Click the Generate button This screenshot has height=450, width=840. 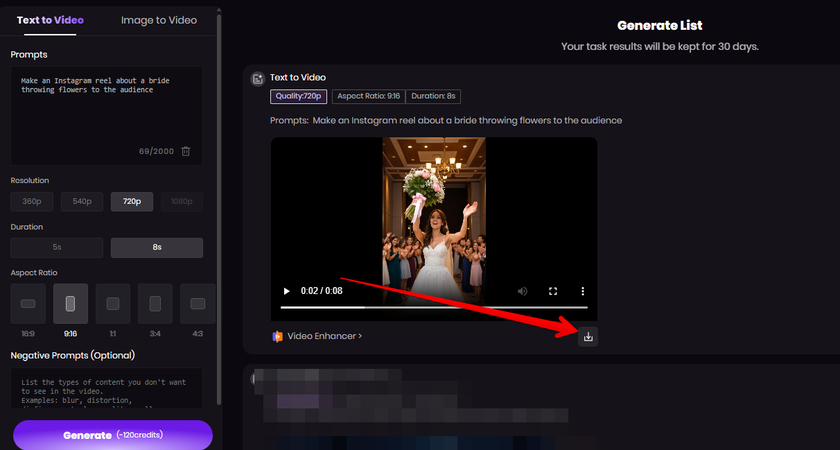click(113, 435)
